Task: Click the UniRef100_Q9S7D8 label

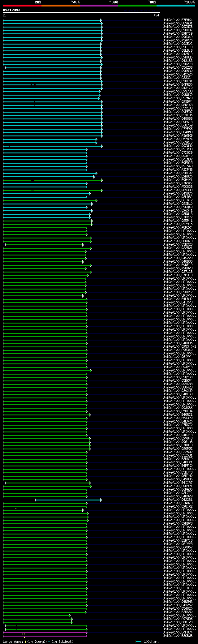Action: (x=178, y=91)
